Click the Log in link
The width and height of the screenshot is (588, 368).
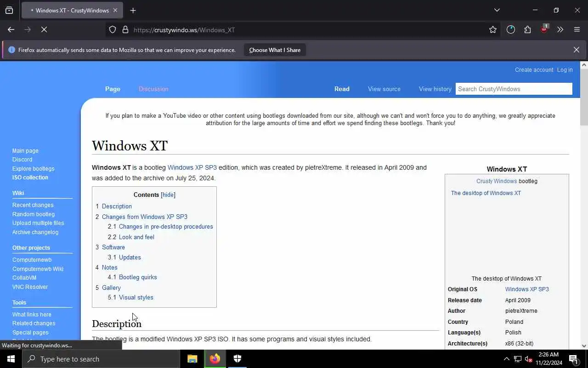coord(565,70)
